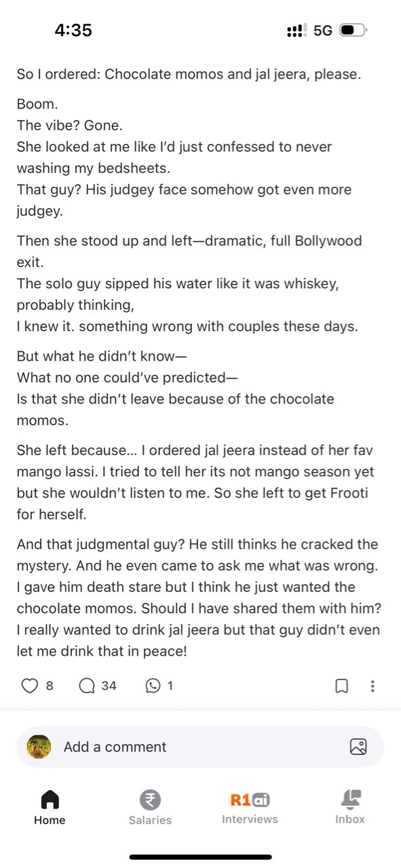
Task: Open comments via the speech bubble icon
Action: pyautogui.click(x=87, y=686)
